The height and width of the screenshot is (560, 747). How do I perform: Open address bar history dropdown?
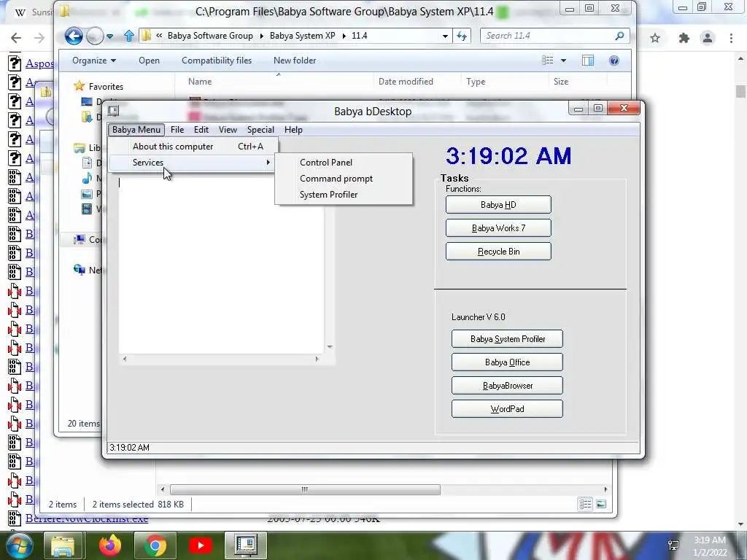click(x=445, y=36)
